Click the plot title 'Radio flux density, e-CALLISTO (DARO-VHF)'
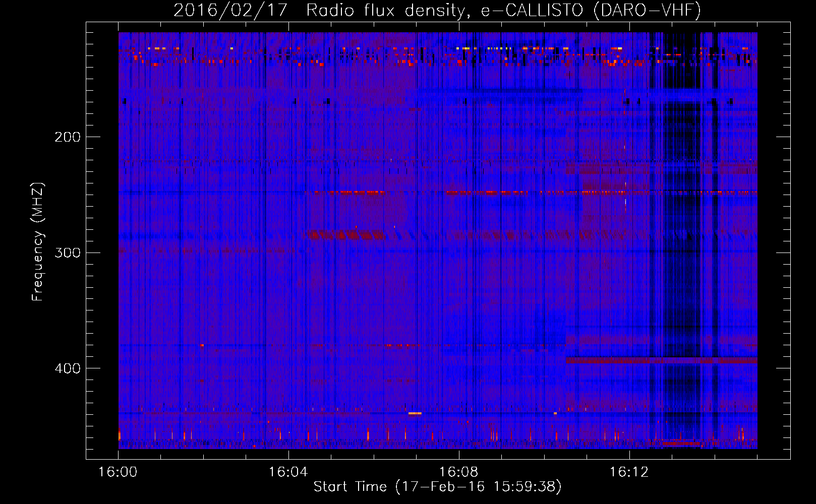This screenshot has height=504, width=816. coord(503,10)
